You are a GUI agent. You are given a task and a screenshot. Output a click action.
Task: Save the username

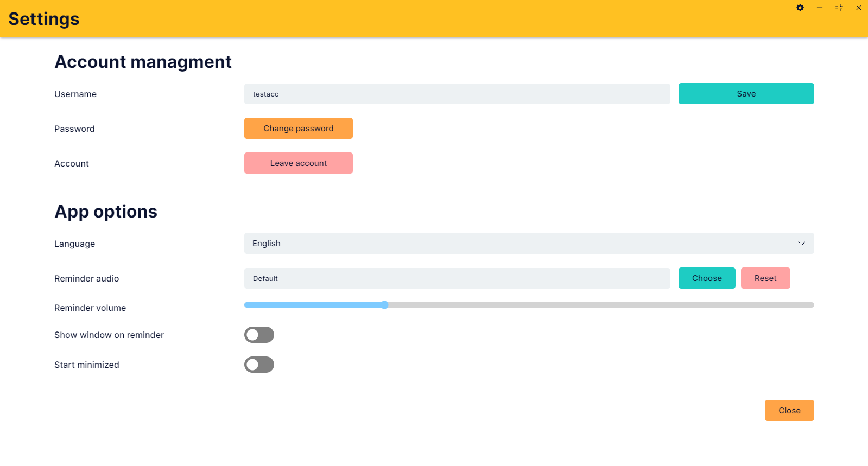point(746,94)
